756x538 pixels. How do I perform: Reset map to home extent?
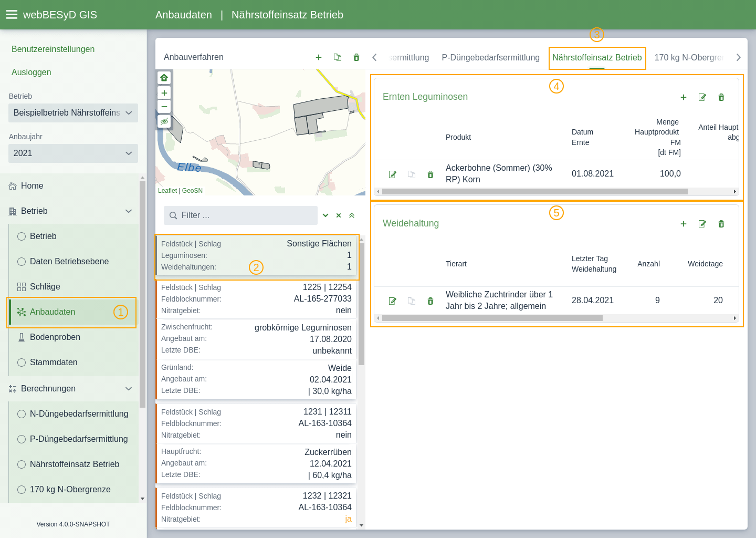point(164,78)
